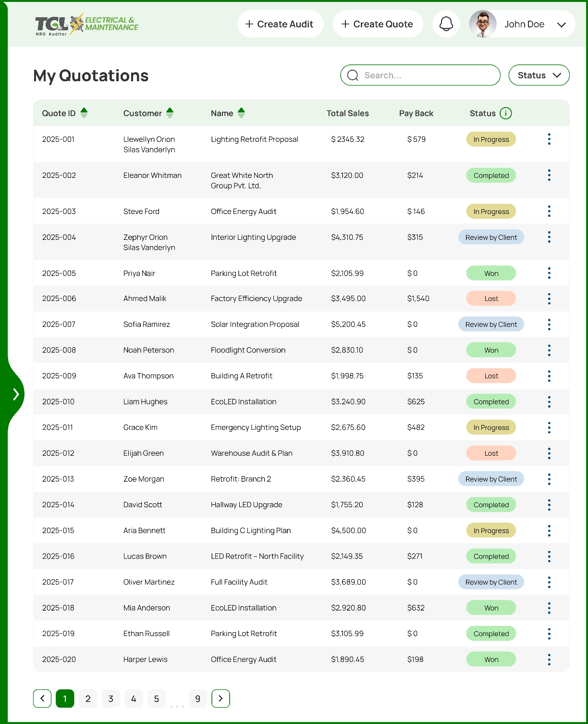Open three-dot menu for quote 2025-001
Screen dimensions: 588x724
549,139
